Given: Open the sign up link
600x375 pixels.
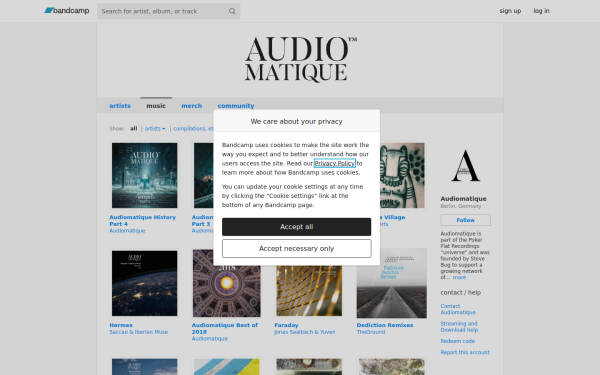Looking at the screenshot, I should click(510, 11).
